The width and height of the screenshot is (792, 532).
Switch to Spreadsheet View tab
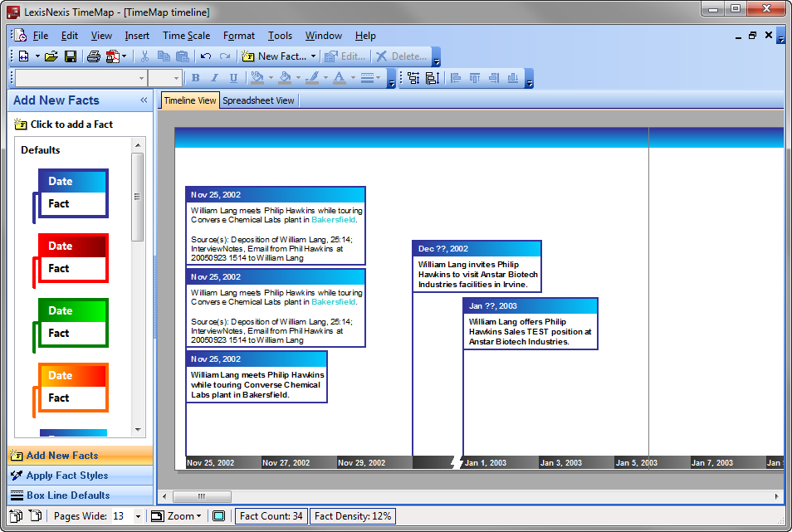pos(258,100)
